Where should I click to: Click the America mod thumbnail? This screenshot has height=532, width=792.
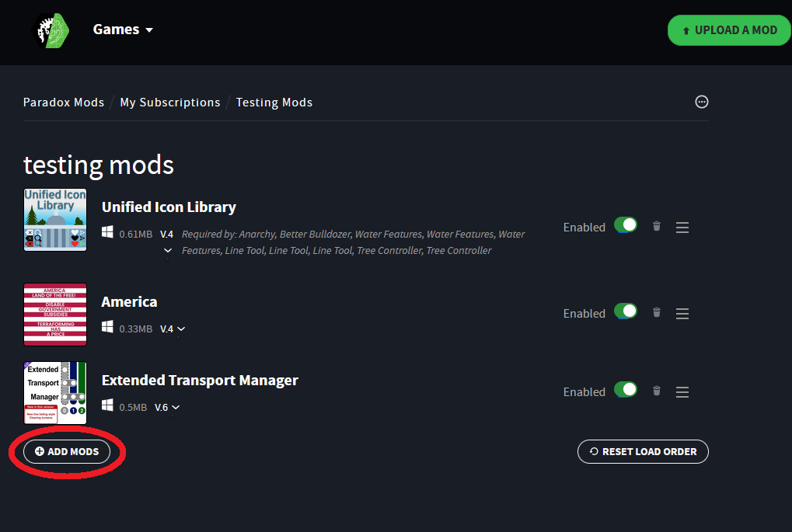pos(54,315)
